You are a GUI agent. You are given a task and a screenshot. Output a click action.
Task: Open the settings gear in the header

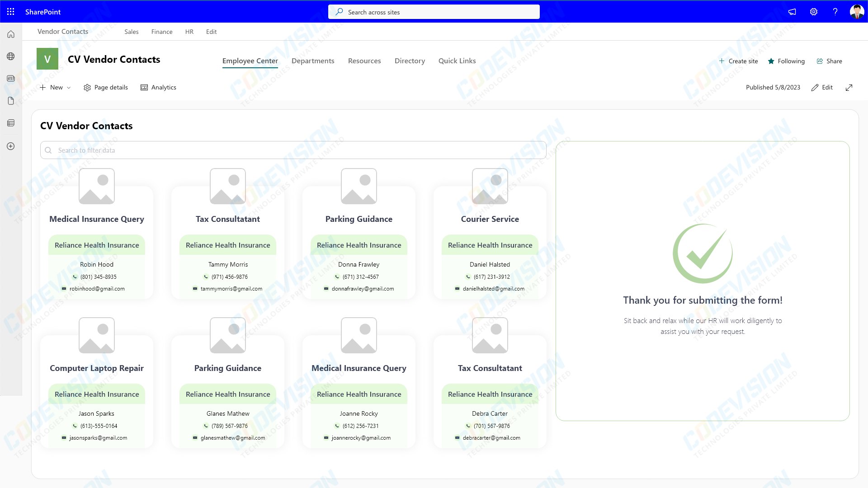tap(814, 12)
